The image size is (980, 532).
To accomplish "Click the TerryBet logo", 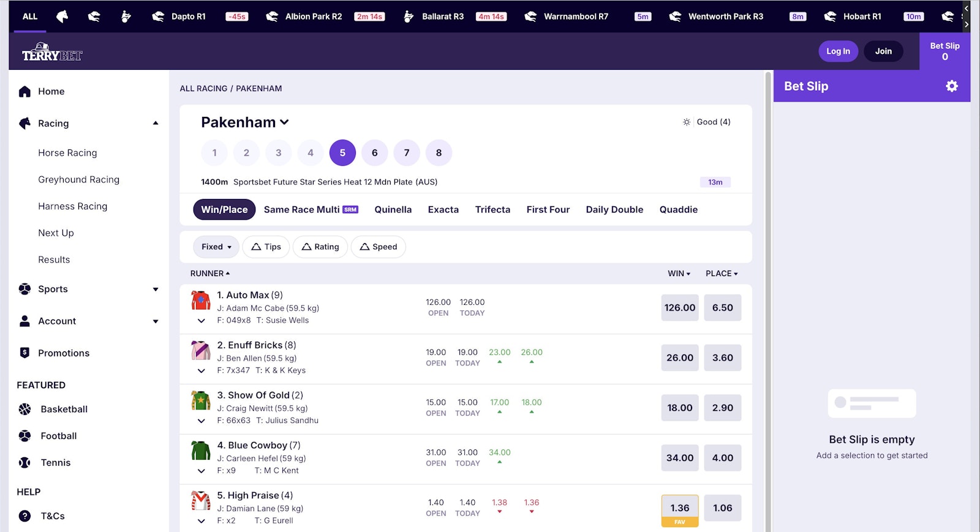I will click(52, 53).
